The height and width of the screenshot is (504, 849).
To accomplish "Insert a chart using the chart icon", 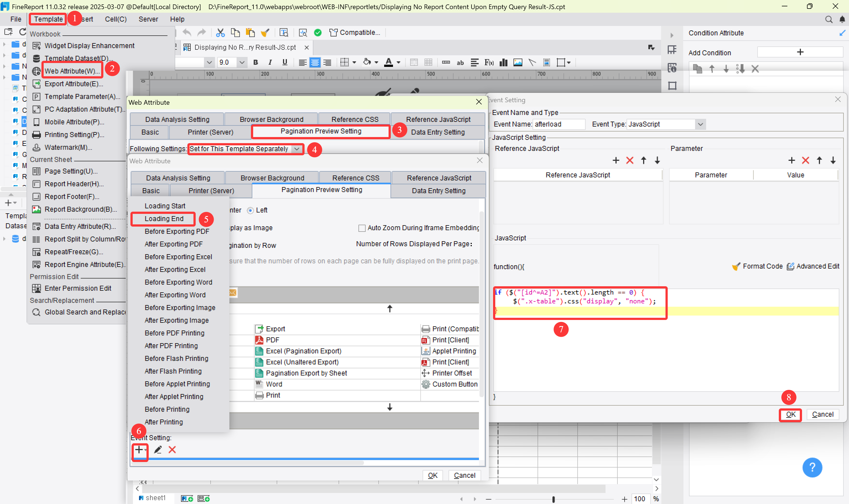I will tap(503, 62).
